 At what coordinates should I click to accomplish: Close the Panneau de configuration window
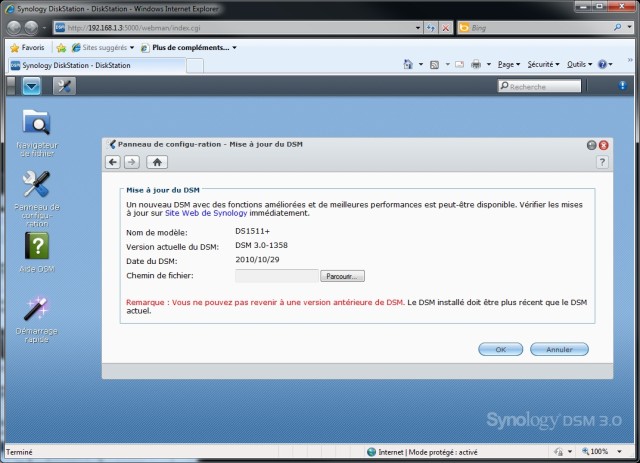tap(604, 145)
